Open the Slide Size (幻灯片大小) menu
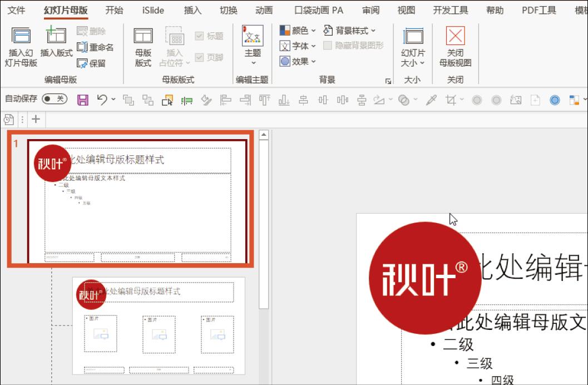This screenshot has height=385, width=588. pyautogui.click(x=413, y=47)
